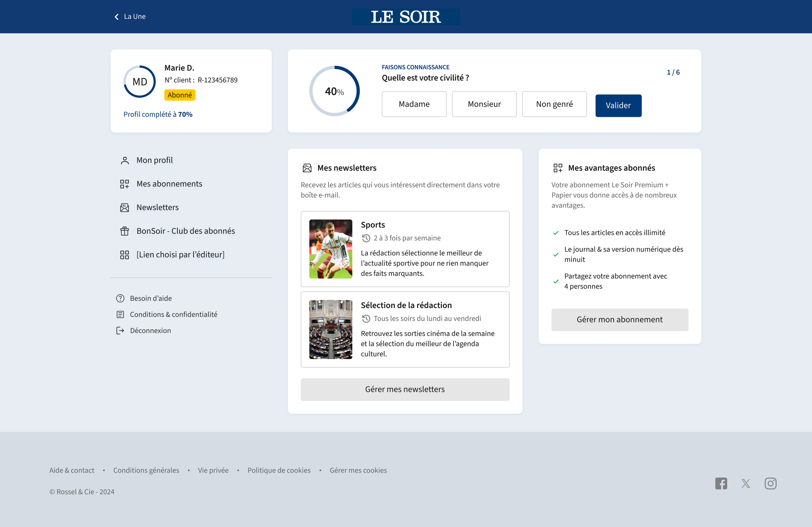812x527 pixels.
Task: Open the Instagram icon in the footer
Action: [770, 484]
